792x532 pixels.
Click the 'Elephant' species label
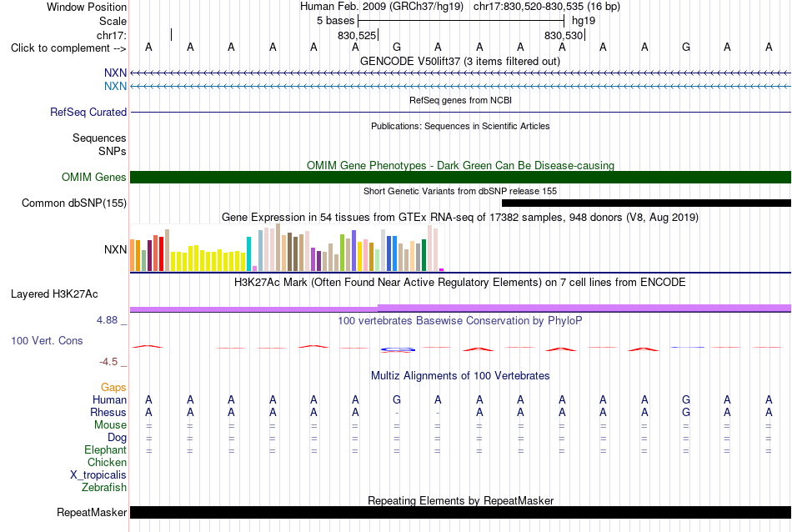coord(105,449)
